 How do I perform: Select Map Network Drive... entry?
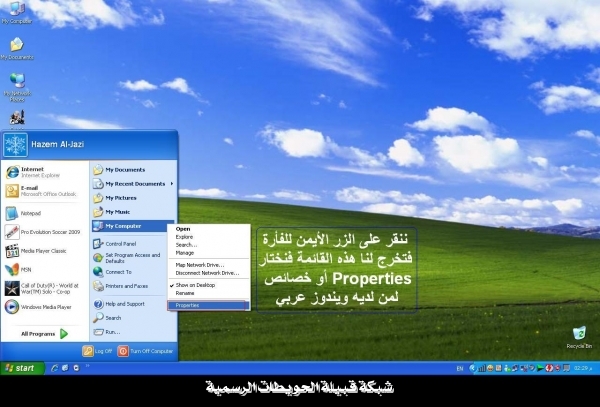coord(209,265)
